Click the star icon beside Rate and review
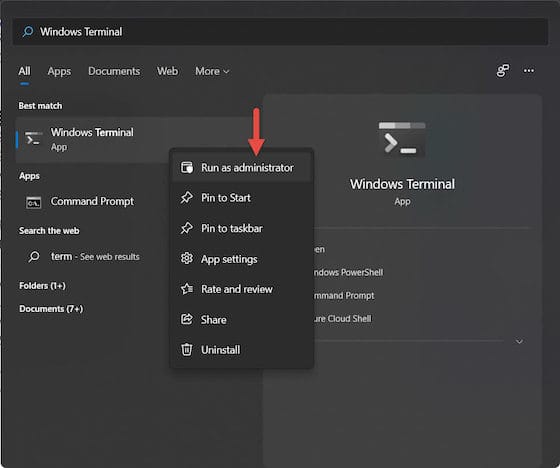 click(187, 289)
